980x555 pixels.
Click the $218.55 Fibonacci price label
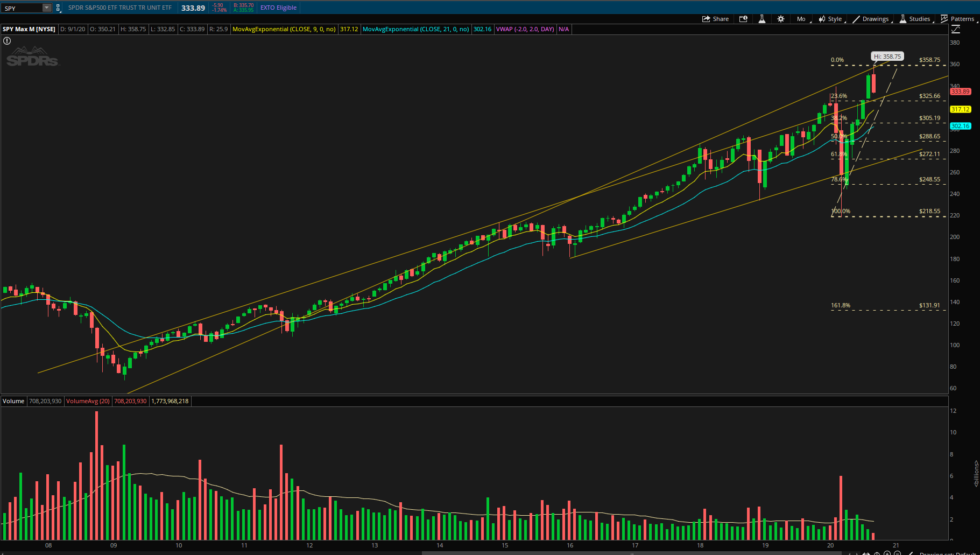click(929, 211)
